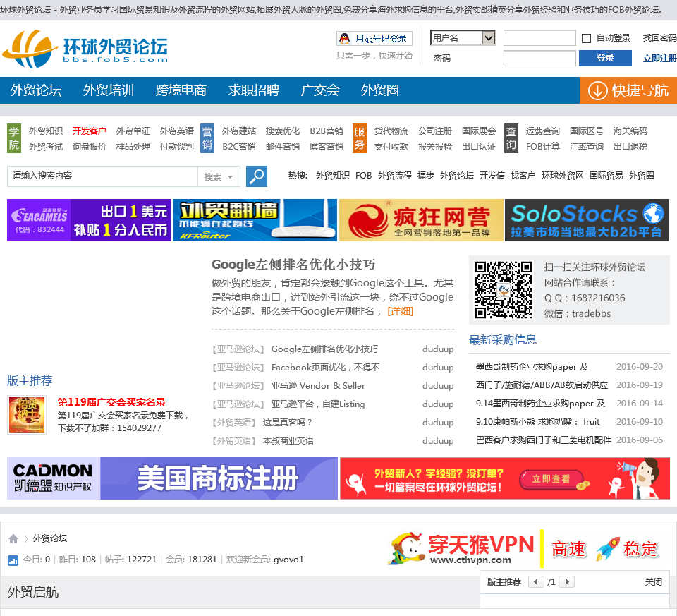
Task: Click the green 学院 category badge
Action: pyautogui.click(x=14, y=138)
